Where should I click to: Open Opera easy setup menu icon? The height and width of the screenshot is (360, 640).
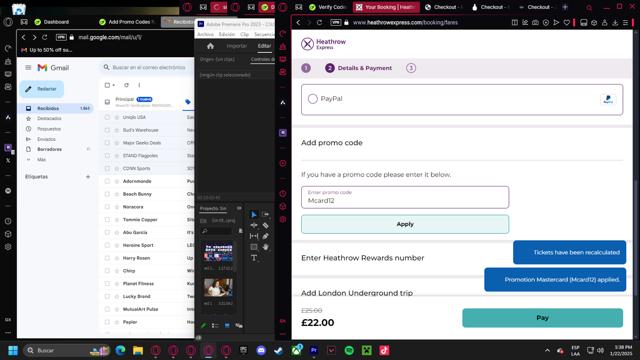click(x=625, y=22)
